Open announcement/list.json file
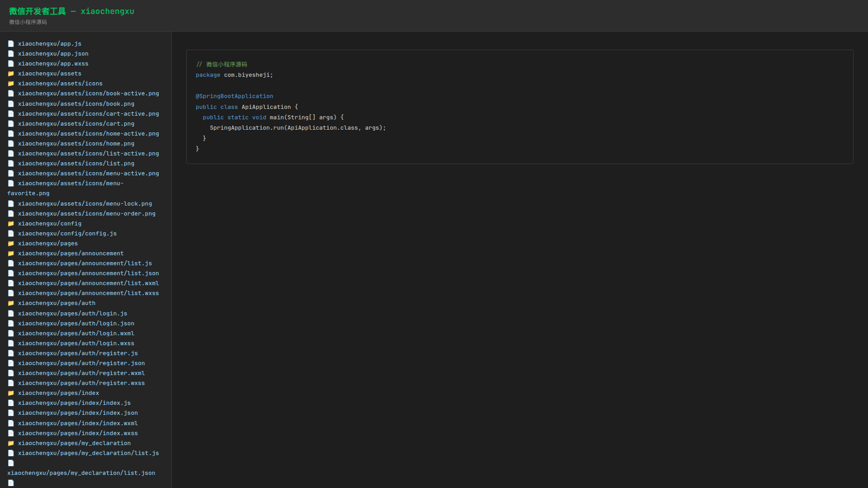This screenshot has width=868, height=488. [x=89, y=273]
